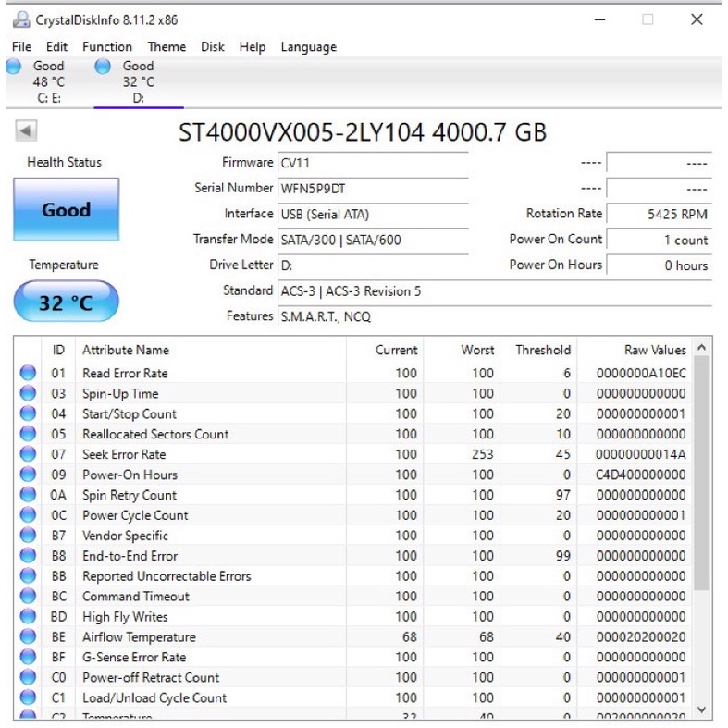This screenshot has width=728, height=728.
Task: Select the C: E: disk status orb
Action: (14, 67)
